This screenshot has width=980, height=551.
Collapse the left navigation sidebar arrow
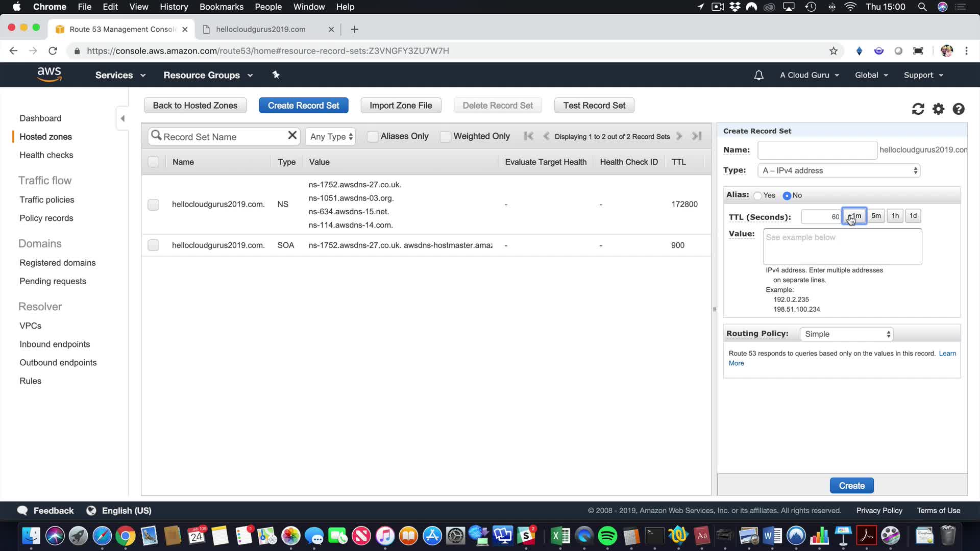tap(122, 118)
